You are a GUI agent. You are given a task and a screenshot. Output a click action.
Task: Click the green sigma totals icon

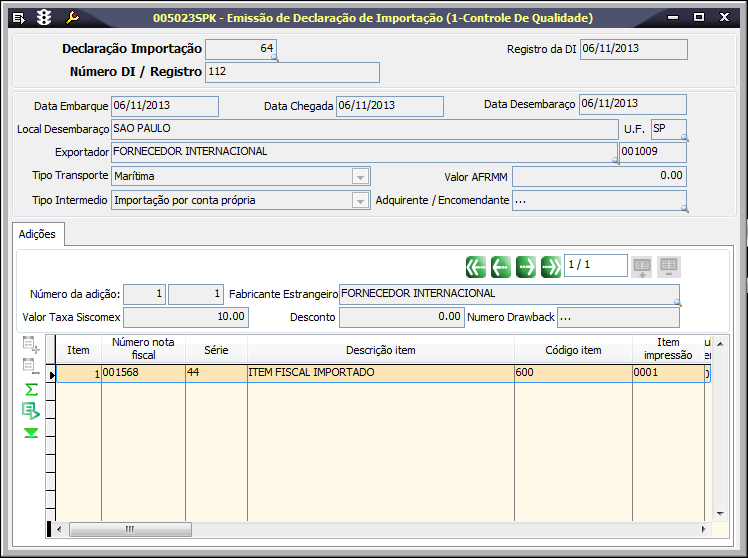click(31, 388)
